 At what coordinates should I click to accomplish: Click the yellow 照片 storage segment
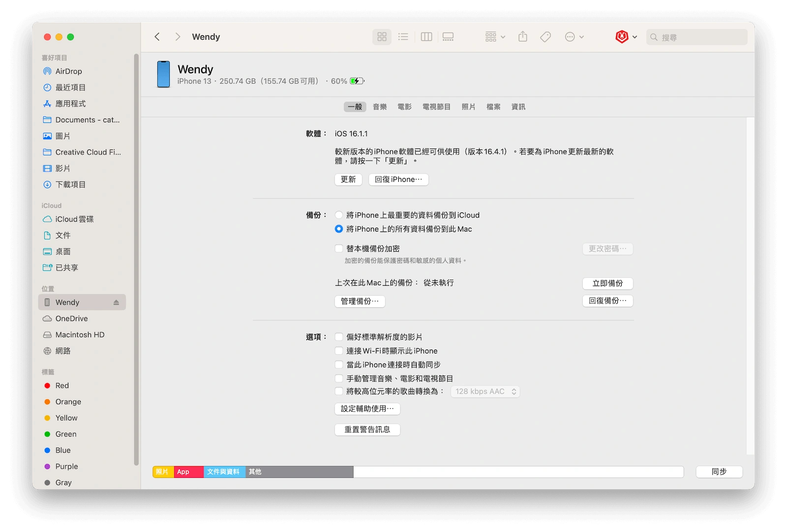pyautogui.click(x=163, y=472)
